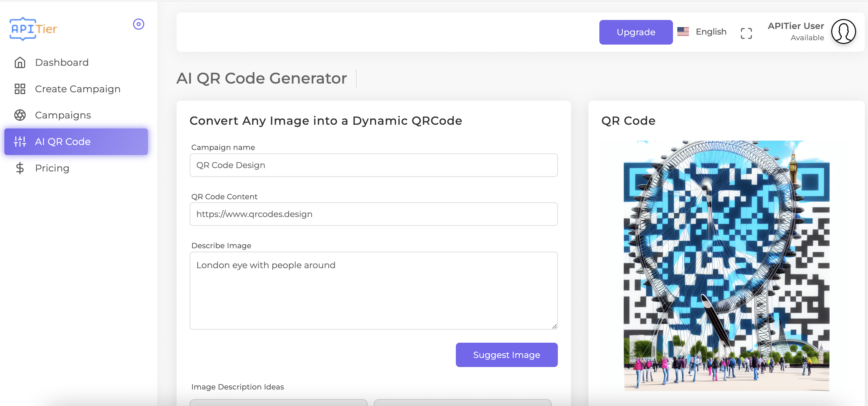Click into the Describe Image textarea
This screenshot has width=868, height=406.
(x=373, y=290)
